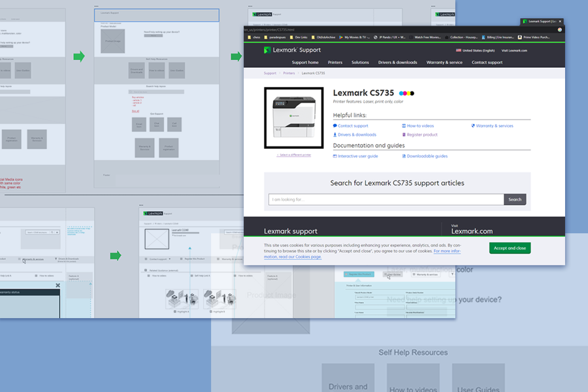Image resolution: width=588 pixels, height=392 pixels.
Task: Click the Downloadable guides document icon
Action: click(404, 156)
